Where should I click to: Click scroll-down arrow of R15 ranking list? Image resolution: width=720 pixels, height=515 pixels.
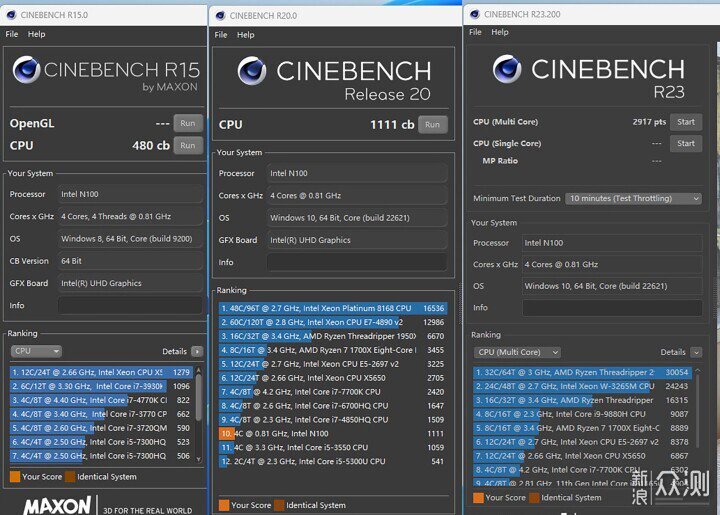tap(198, 459)
